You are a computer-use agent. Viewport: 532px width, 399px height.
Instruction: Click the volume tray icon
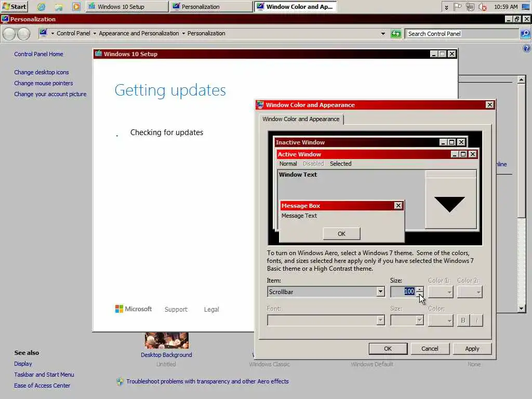click(x=482, y=7)
